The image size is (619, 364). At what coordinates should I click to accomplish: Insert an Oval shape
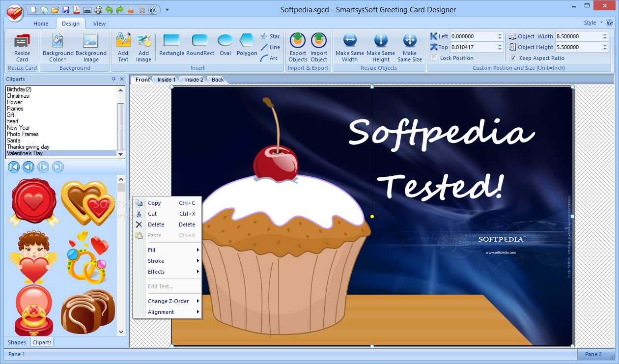(225, 45)
